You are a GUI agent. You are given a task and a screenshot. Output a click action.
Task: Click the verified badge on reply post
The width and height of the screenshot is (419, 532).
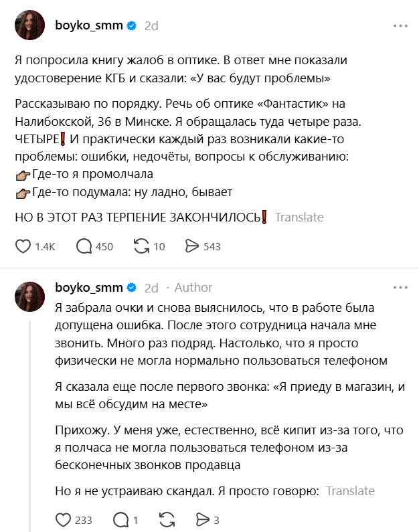[132, 288]
